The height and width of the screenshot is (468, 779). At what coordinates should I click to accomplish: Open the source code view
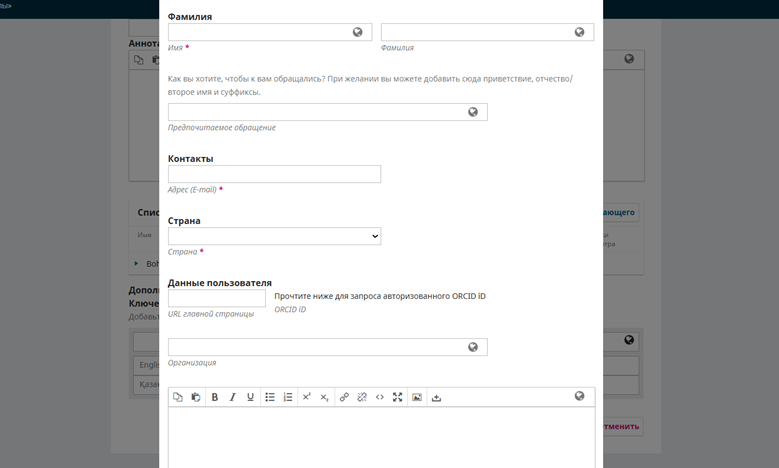click(x=380, y=397)
